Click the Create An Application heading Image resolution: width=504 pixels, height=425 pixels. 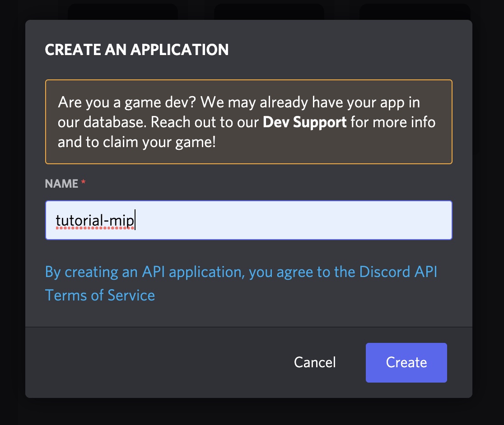(x=136, y=50)
